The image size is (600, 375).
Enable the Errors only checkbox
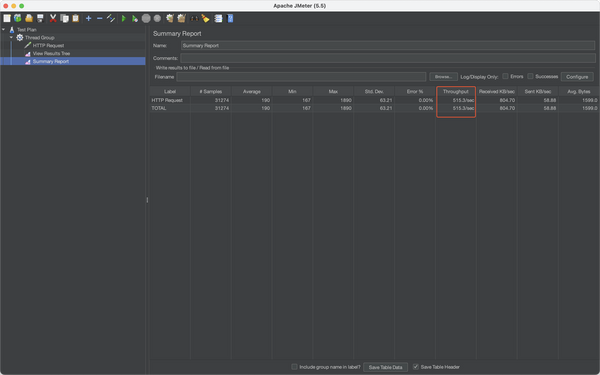[505, 77]
